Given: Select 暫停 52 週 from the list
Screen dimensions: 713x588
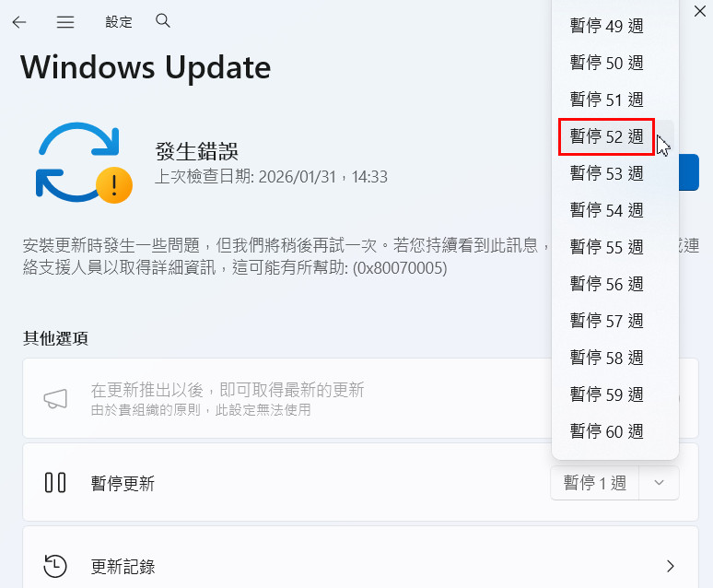Looking at the screenshot, I should [606, 136].
